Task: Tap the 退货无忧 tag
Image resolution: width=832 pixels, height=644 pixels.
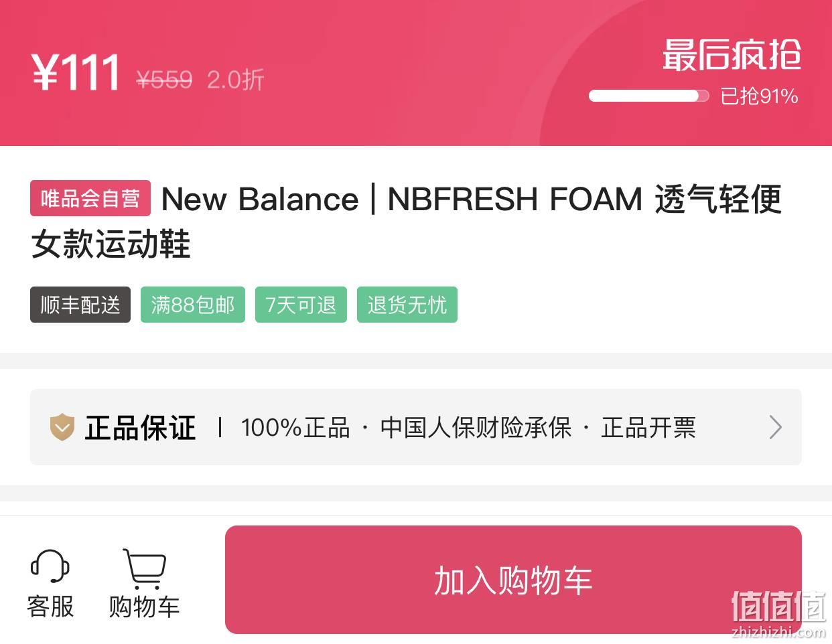Action: [x=407, y=305]
